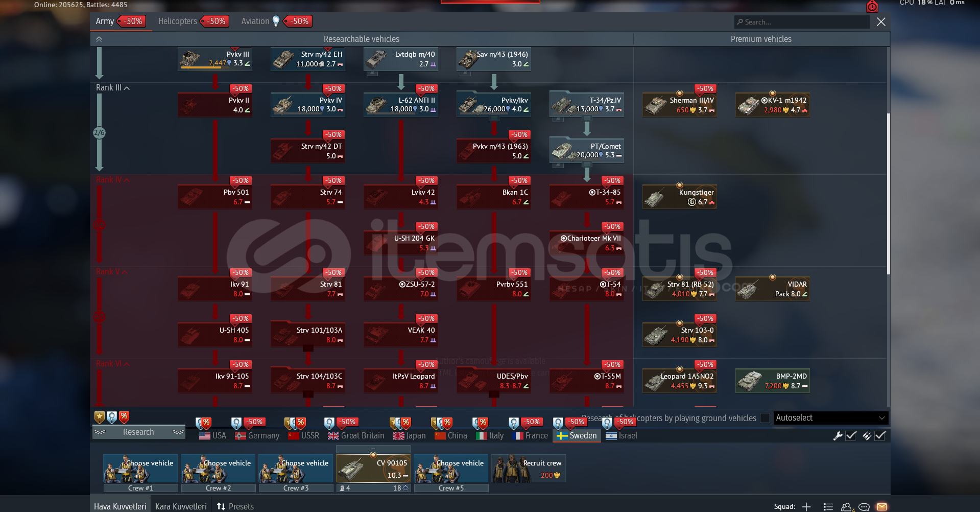Choose vehicle for Crew #2
Viewport: 980px width, 512px height.
tap(218, 469)
